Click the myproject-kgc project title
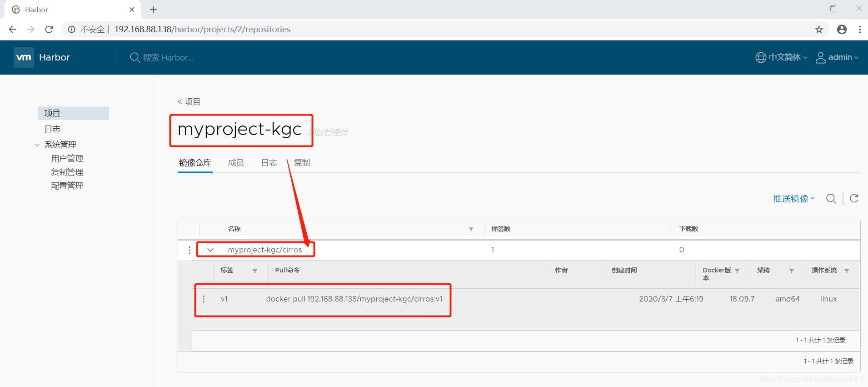The height and width of the screenshot is (387, 868). pos(239,130)
